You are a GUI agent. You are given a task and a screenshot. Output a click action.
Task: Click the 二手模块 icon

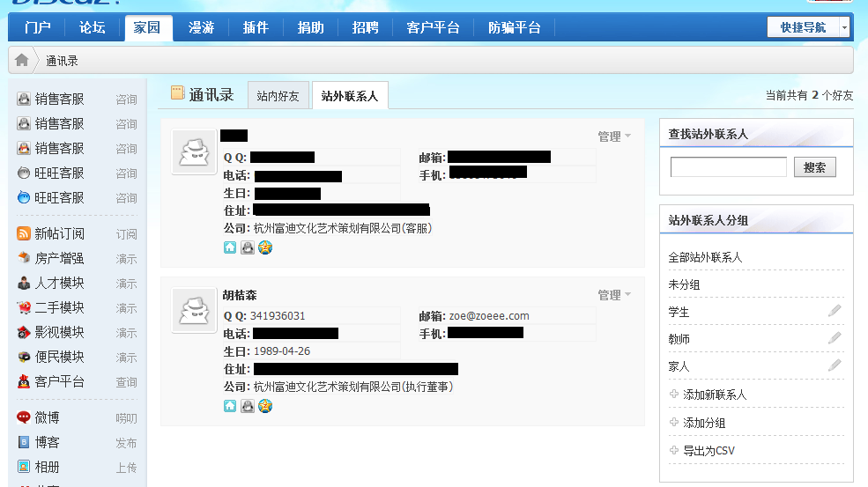click(x=23, y=307)
